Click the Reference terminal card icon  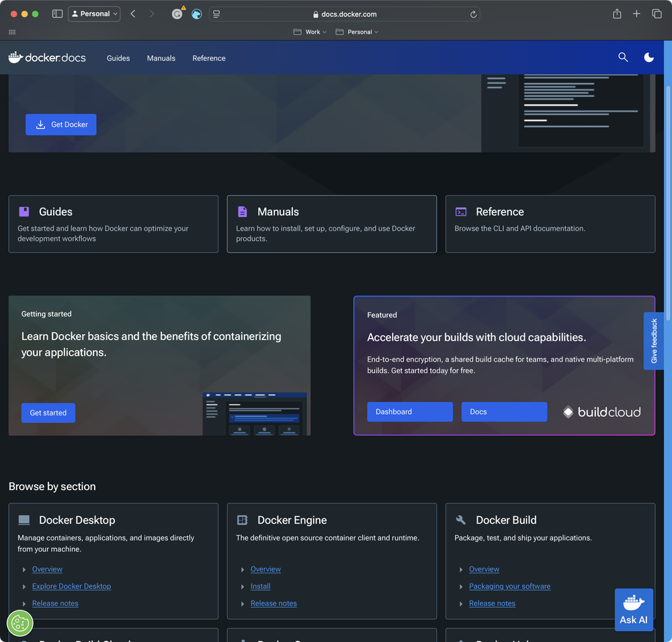click(x=461, y=212)
